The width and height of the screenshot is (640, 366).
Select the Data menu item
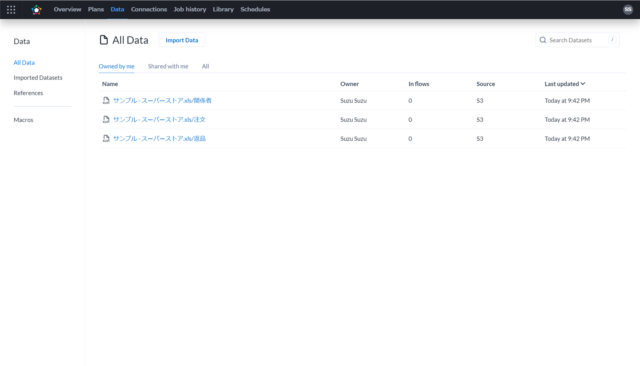point(117,9)
